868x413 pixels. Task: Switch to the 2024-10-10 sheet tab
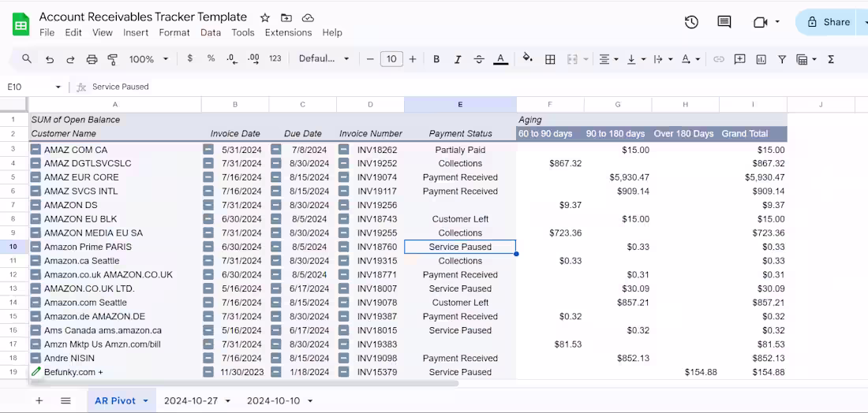coord(274,401)
